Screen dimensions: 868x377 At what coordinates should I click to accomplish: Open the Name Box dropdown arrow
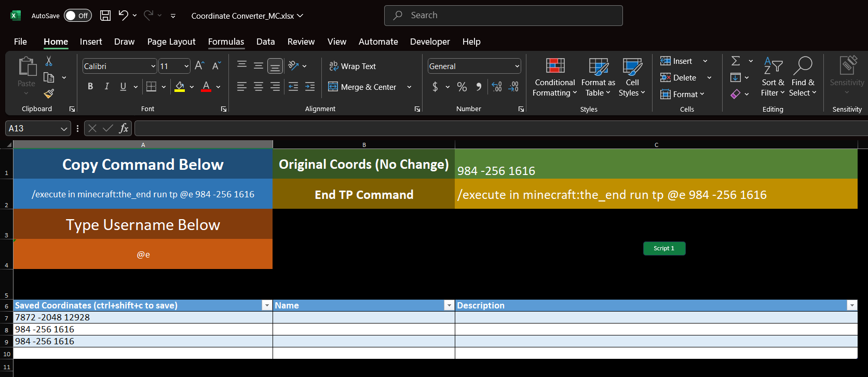pyautogui.click(x=64, y=128)
